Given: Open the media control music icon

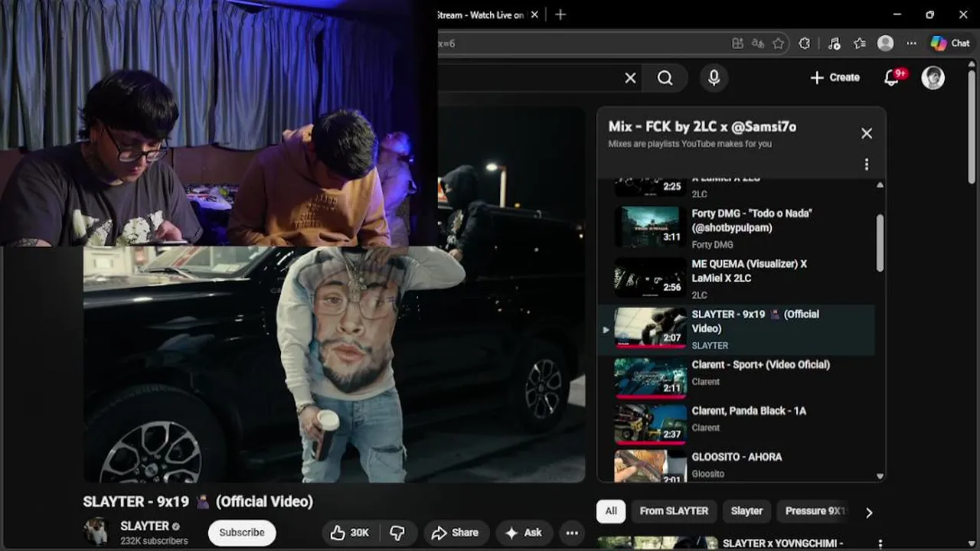Looking at the screenshot, I should [x=835, y=44].
